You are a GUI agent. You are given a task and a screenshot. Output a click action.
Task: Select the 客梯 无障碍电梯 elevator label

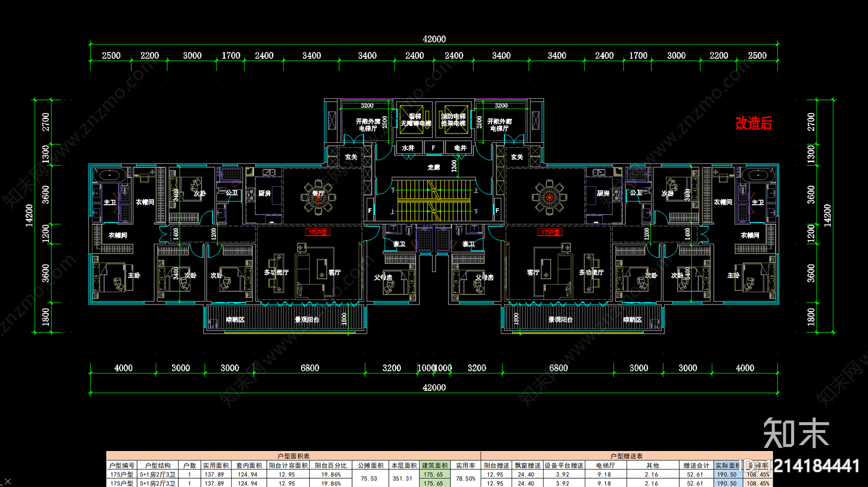[x=416, y=120]
